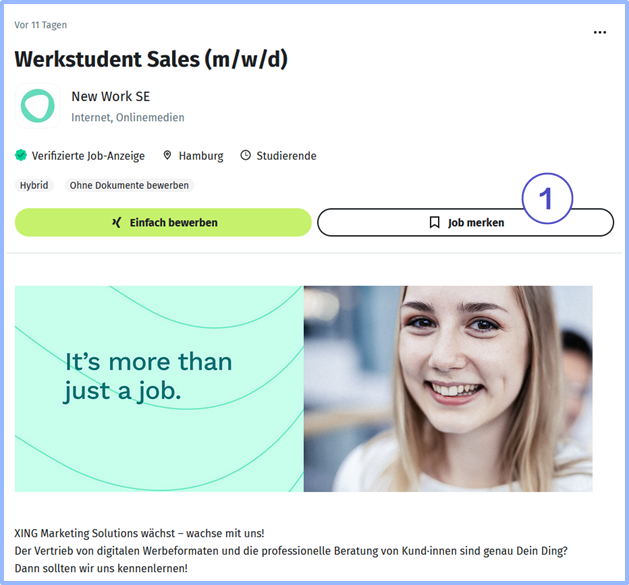Click the bookmark icon in Job merken

point(434,223)
